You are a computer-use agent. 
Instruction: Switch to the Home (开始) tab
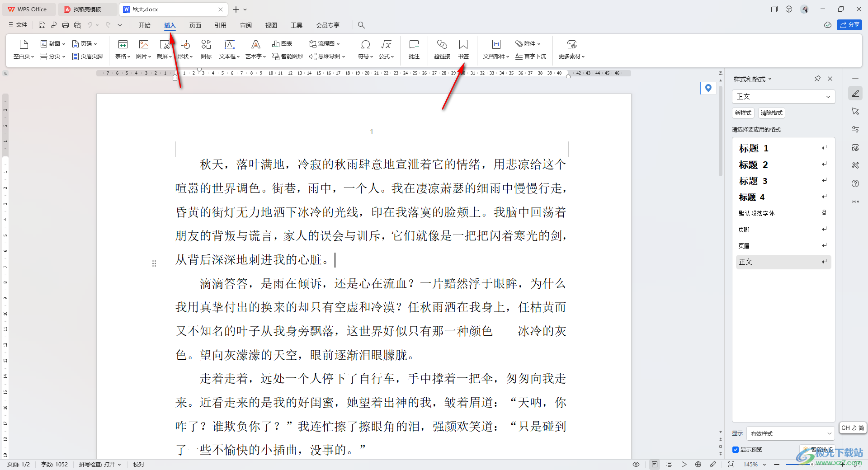click(x=145, y=25)
